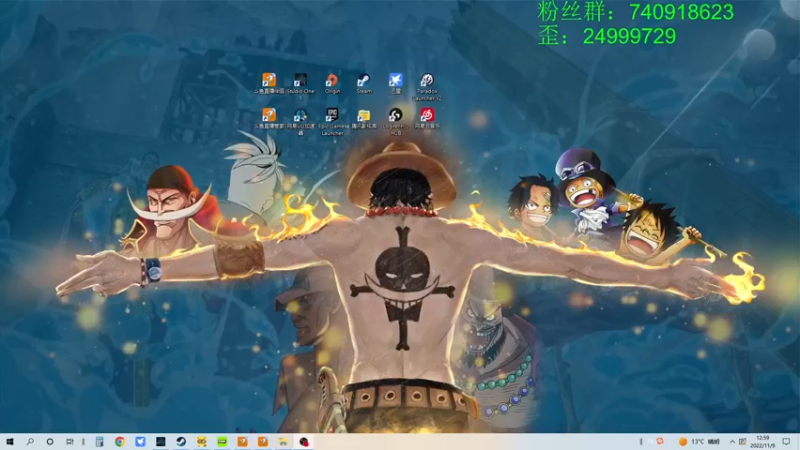
Task: Launch Google Chrome from the taskbar
Action: (x=119, y=442)
